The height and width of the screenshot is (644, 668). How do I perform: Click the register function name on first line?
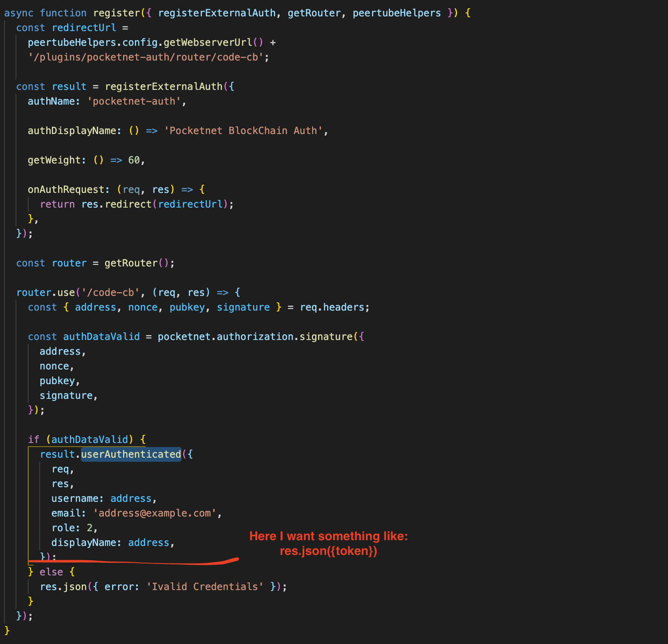point(117,13)
